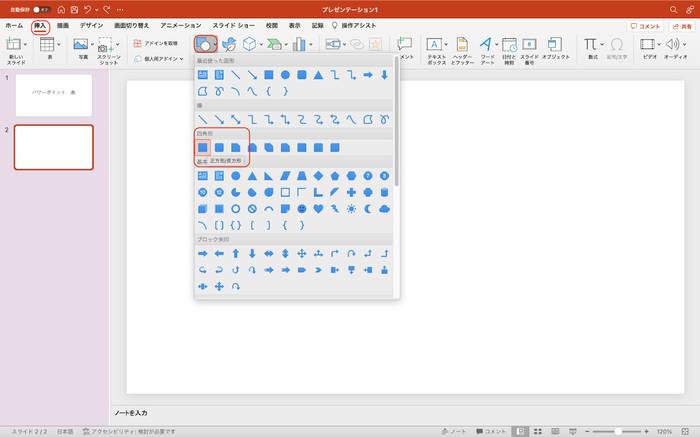Open 操作アシスト tell me box

pos(354,25)
